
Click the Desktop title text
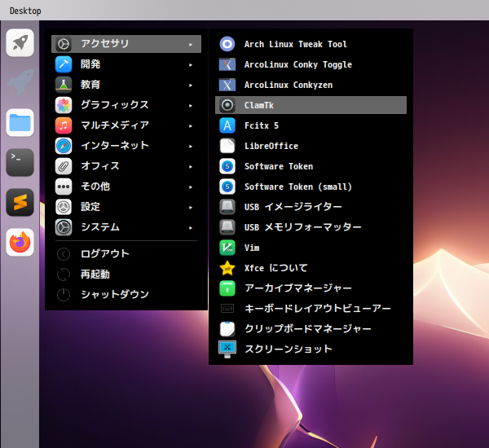[25, 11]
